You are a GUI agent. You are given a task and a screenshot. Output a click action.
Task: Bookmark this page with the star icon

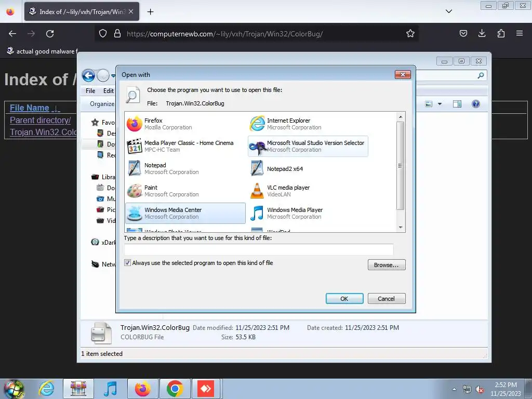(410, 33)
